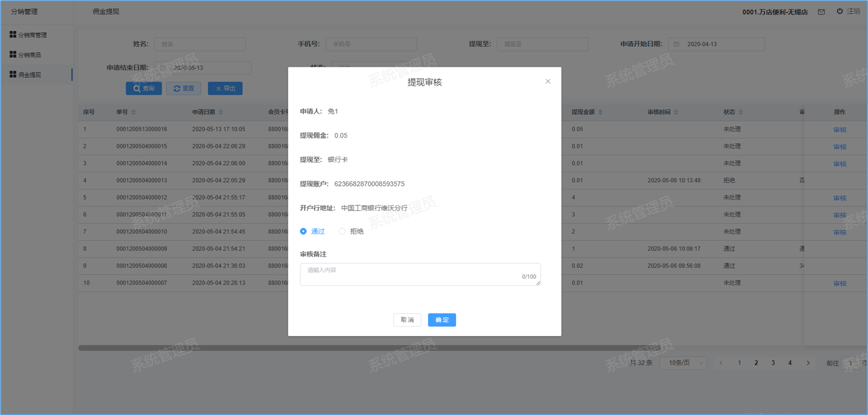Click order number 0001200504000008 cell
The height and width of the screenshot is (415, 868).
pos(141,266)
